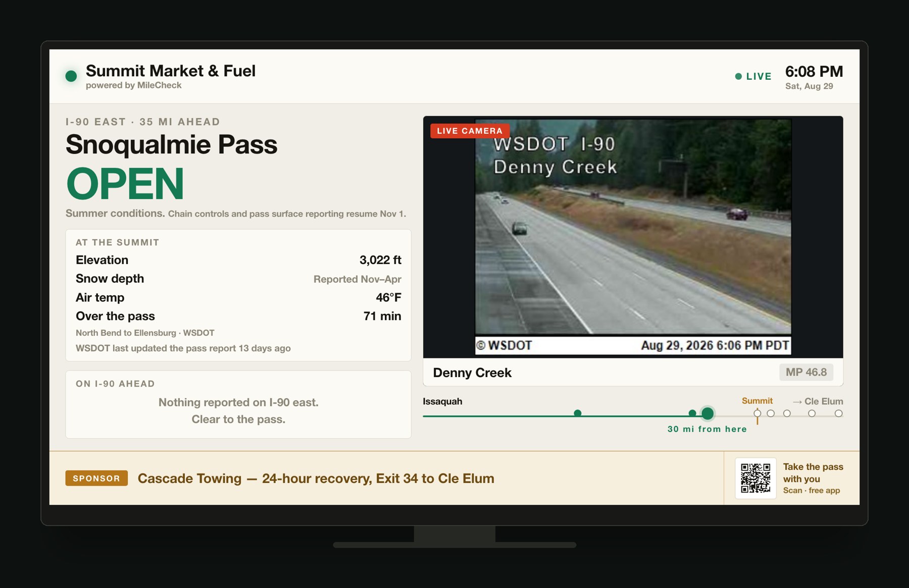Viewport: 909px width, 588px height.
Task: Open the Cascade Towing sponsor message
Action: pyautogui.click(x=316, y=478)
